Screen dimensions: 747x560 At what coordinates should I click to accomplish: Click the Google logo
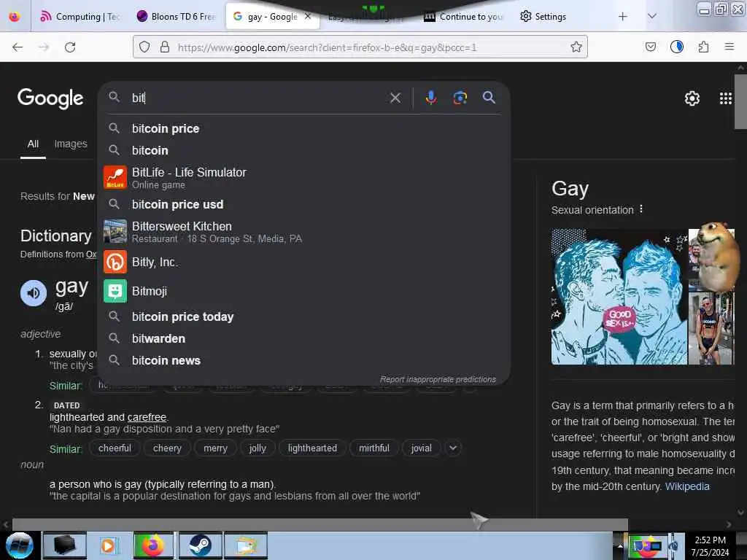point(50,98)
